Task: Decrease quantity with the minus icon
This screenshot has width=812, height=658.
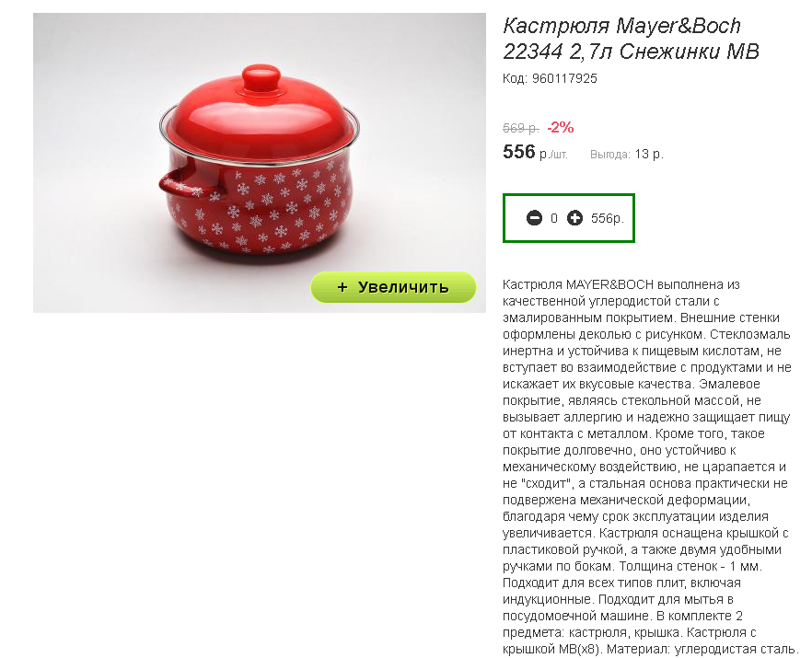Action: pyautogui.click(x=534, y=218)
